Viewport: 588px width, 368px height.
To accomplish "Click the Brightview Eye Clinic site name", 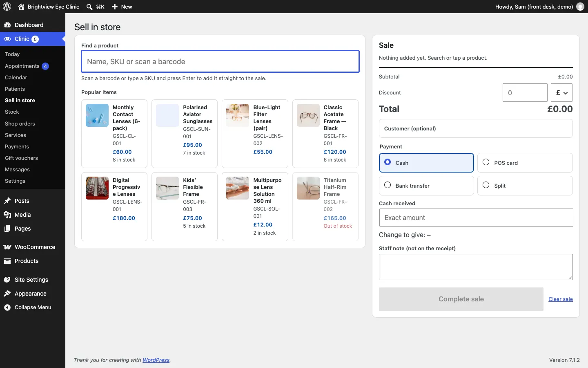I will click(x=53, y=7).
